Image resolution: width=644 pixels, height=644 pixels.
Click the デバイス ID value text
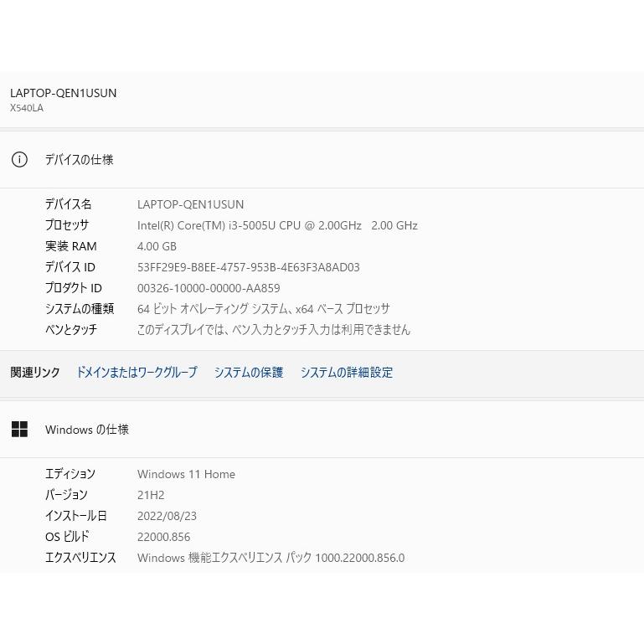(248, 267)
